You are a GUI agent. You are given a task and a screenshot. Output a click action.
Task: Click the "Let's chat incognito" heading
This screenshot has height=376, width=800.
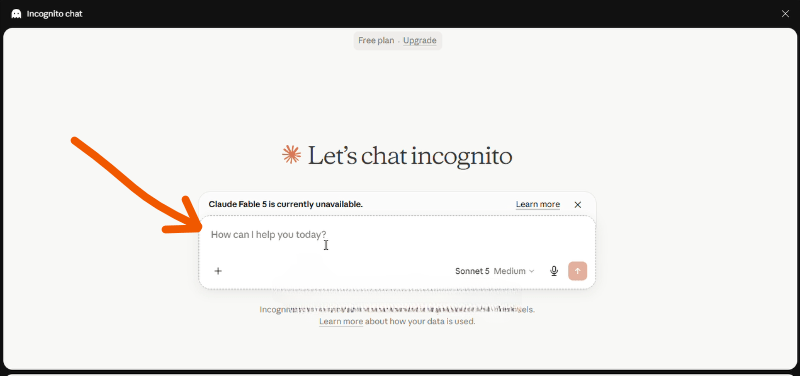point(410,156)
